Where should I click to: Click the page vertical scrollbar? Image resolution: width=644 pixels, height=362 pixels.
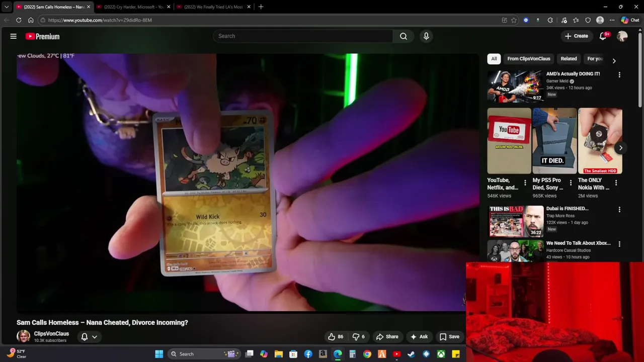640,70
